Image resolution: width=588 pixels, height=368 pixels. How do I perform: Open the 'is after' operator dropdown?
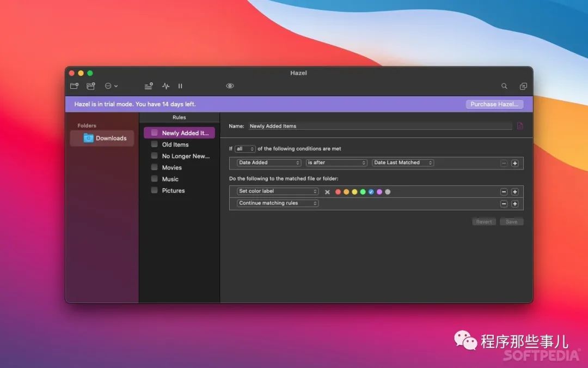point(336,162)
